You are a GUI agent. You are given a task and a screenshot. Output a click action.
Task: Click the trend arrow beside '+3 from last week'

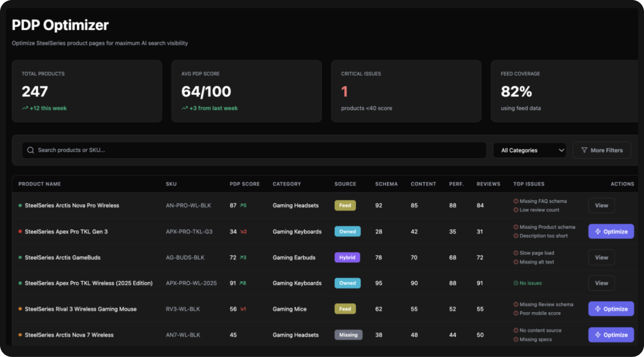tap(184, 109)
